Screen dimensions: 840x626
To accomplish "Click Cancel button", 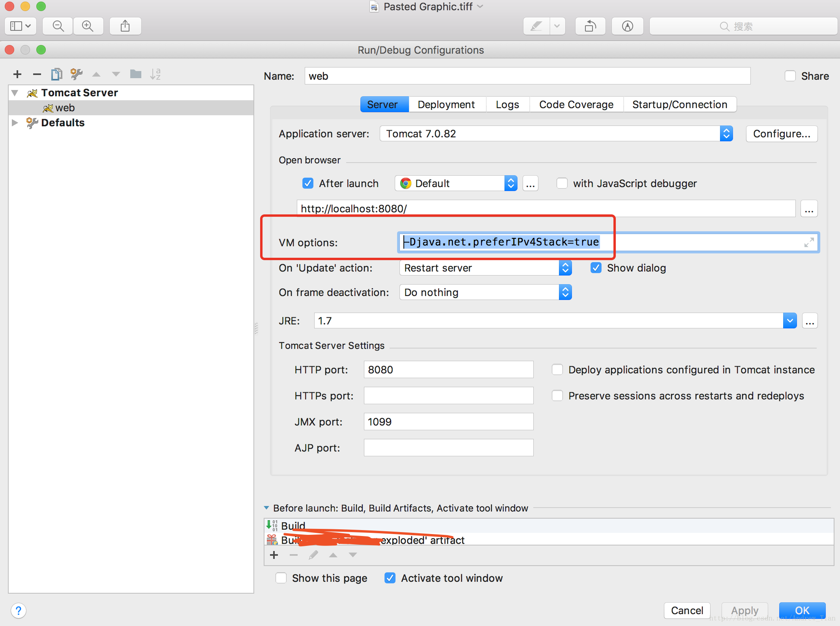I will click(x=687, y=611).
